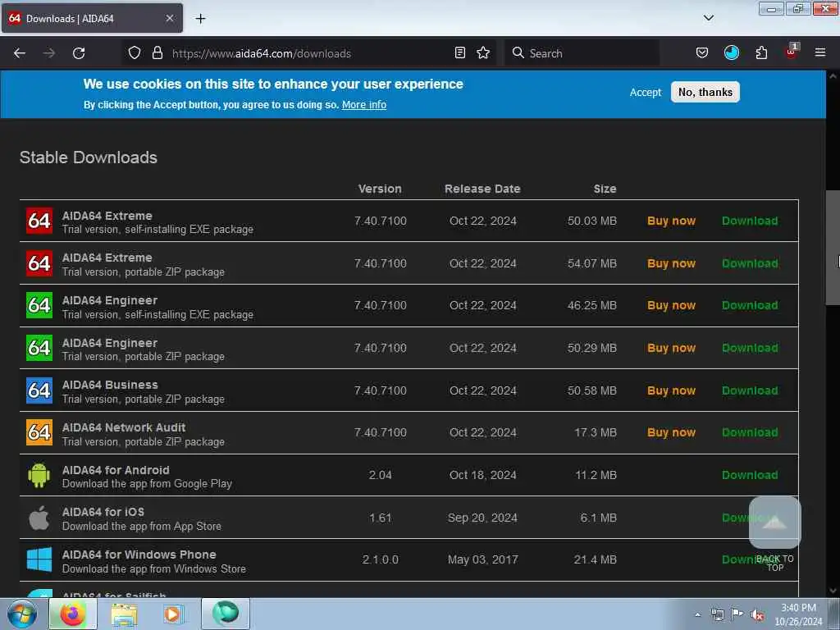Viewport: 840px width, 630px height.
Task: Click the AIDA64 Extreme EXE package red icon
Action: (39, 221)
